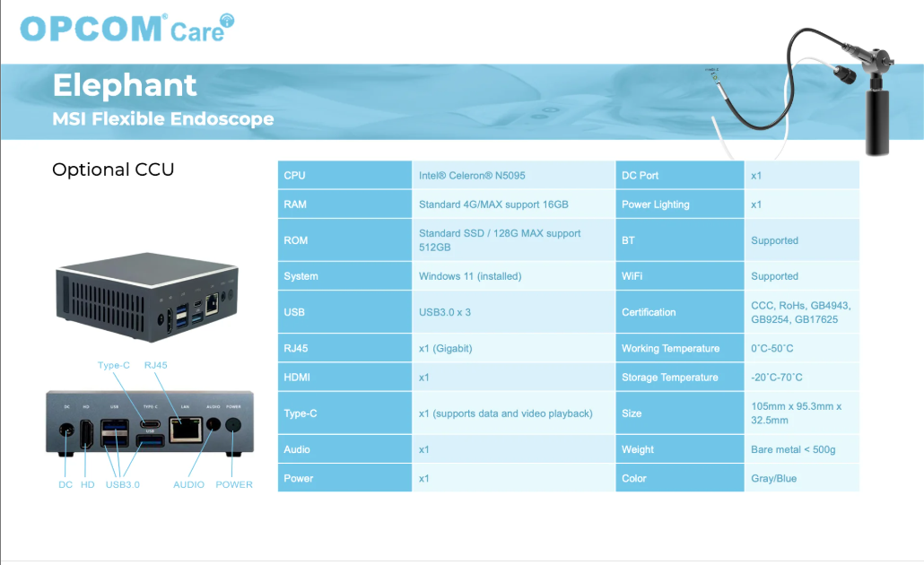The height and width of the screenshot is (565, 924).
Task: Select the HDMI x1 value cell
Action: click(513, 377)
